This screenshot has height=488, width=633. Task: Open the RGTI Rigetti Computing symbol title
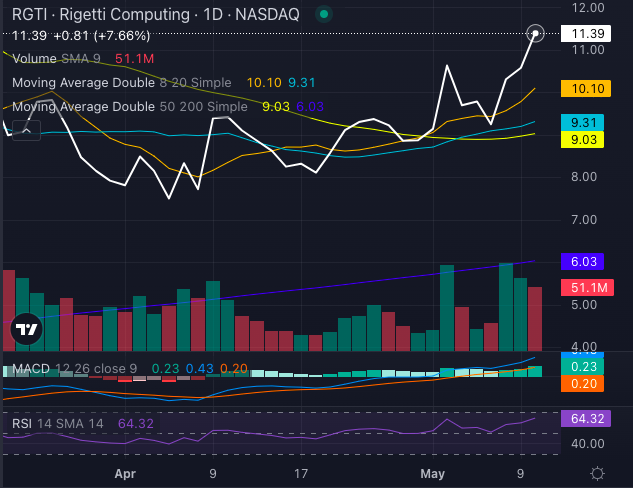tap(155, 15)
